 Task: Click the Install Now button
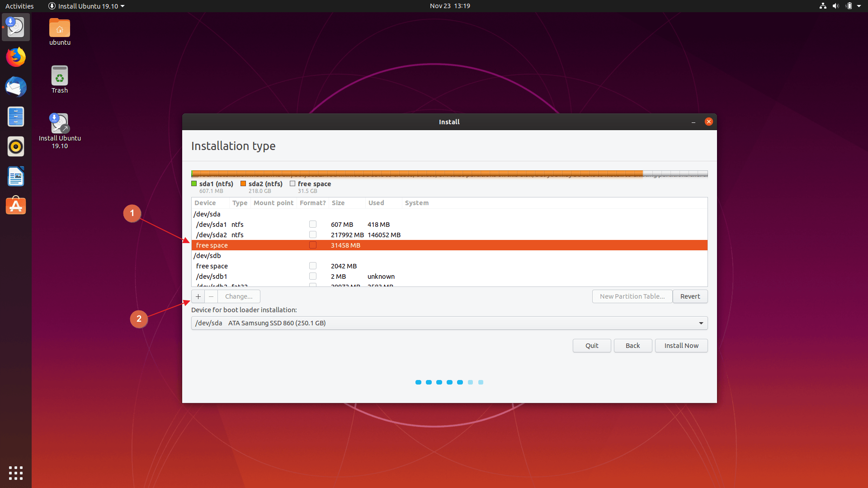[681, 346]
